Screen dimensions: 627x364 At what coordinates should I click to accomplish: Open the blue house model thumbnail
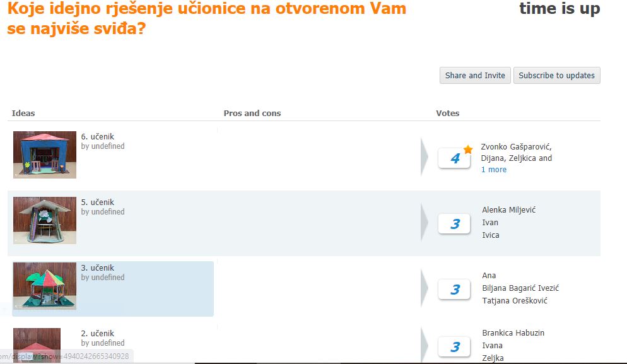(45, 155)
